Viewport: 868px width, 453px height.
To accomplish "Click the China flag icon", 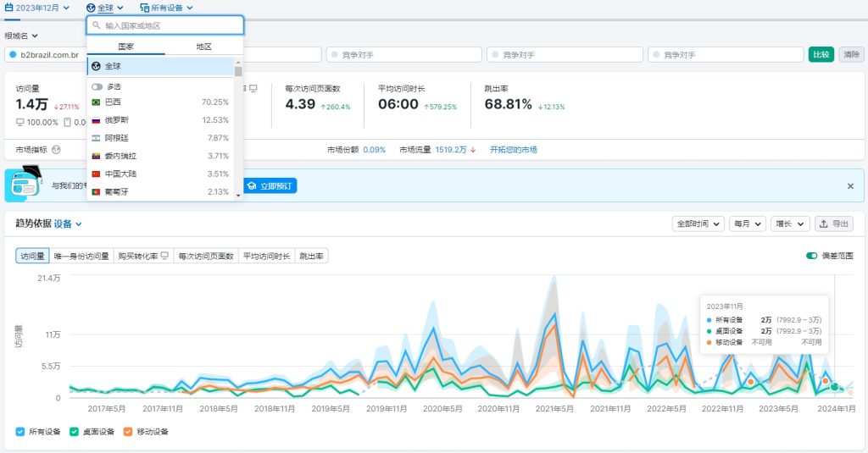I will point(96,174).
